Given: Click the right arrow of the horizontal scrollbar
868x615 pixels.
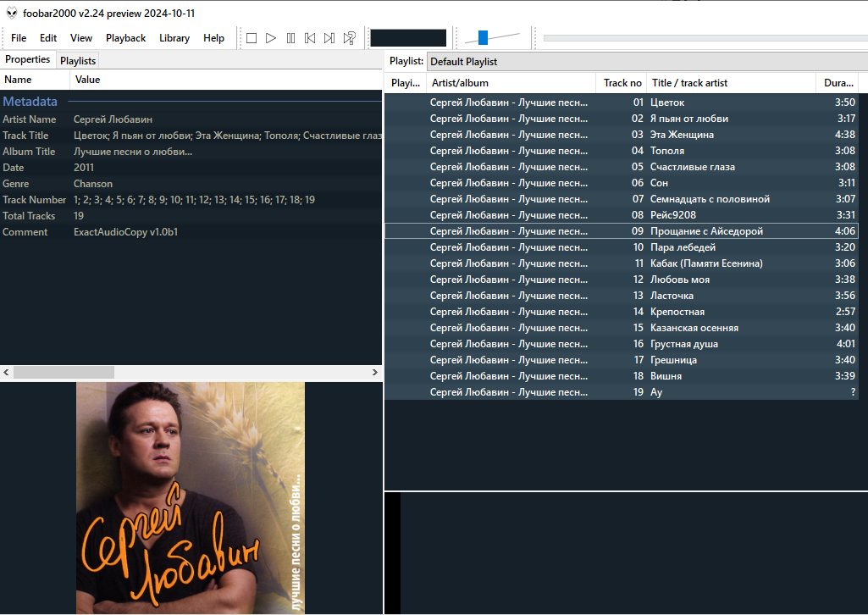Looking at the screenshot, I should click(x=375, y=373).
